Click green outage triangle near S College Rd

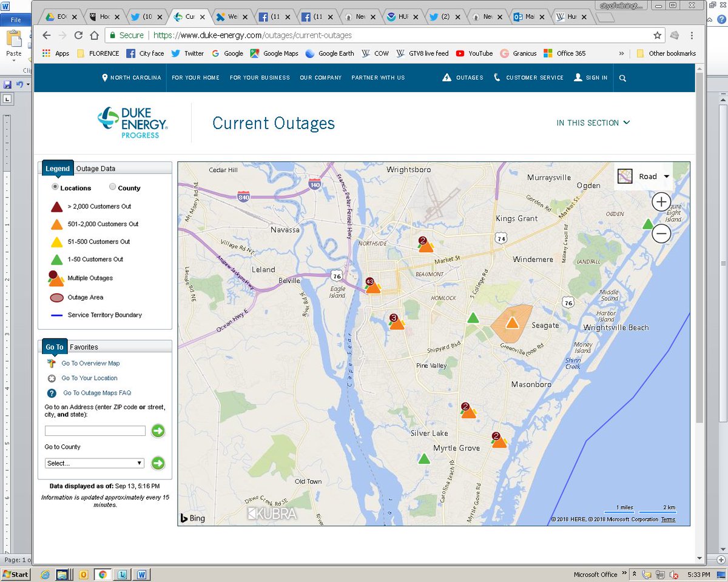[473, 318]
